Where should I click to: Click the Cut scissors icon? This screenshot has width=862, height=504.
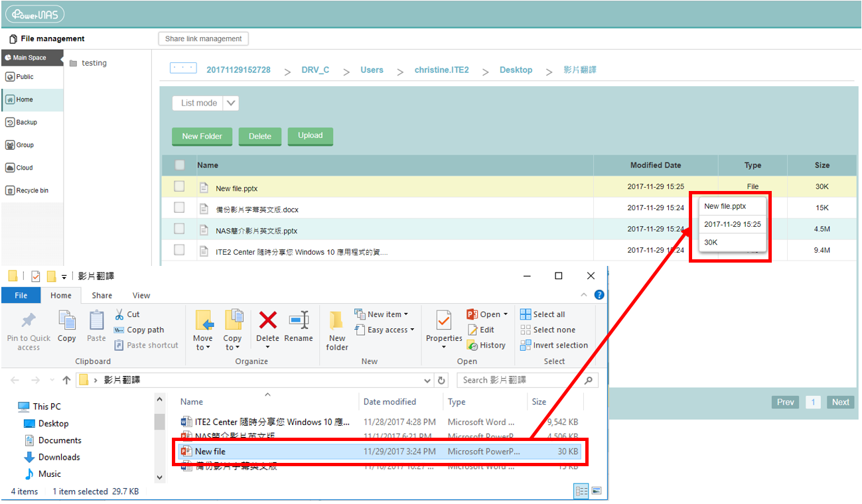pyautogui.click(x=119, y=314)
